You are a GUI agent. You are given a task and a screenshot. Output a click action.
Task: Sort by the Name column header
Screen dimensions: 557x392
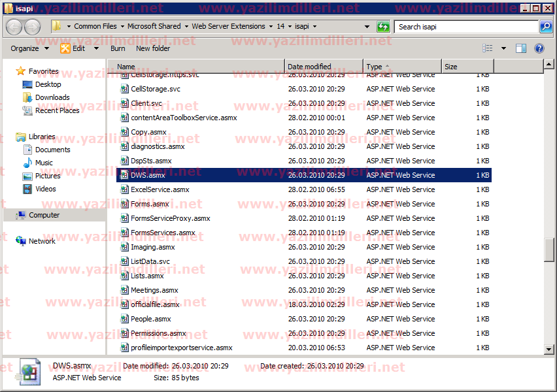196,67
